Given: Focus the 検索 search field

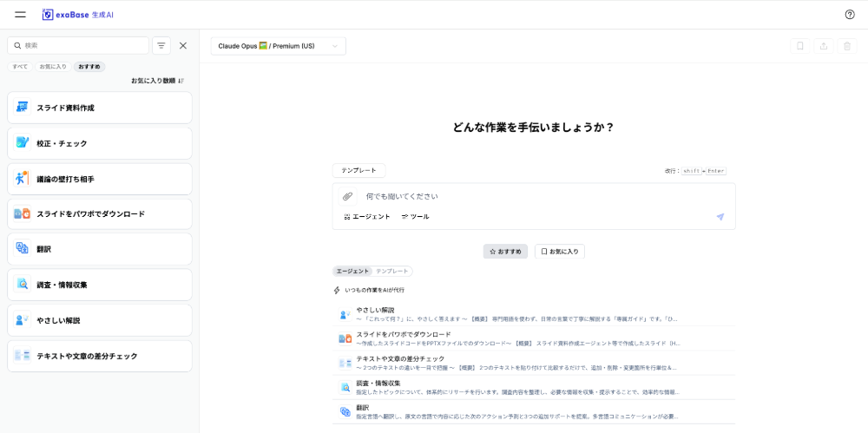Looking at the screenshot, I should [78, 45].
